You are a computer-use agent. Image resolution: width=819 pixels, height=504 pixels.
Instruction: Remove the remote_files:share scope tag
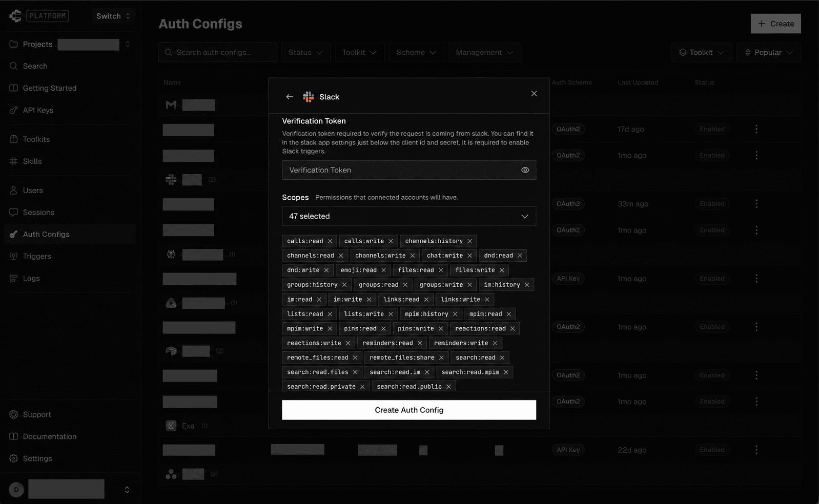(441, 358)
